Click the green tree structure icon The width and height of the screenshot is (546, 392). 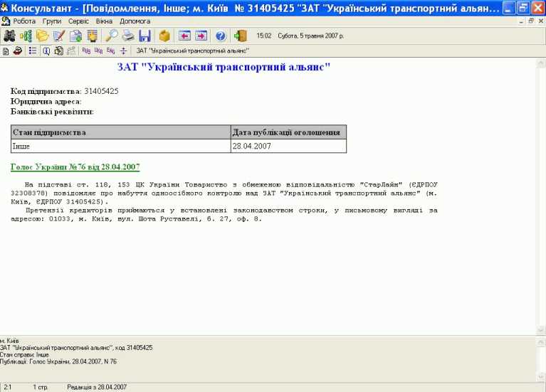tap(26, 36)
